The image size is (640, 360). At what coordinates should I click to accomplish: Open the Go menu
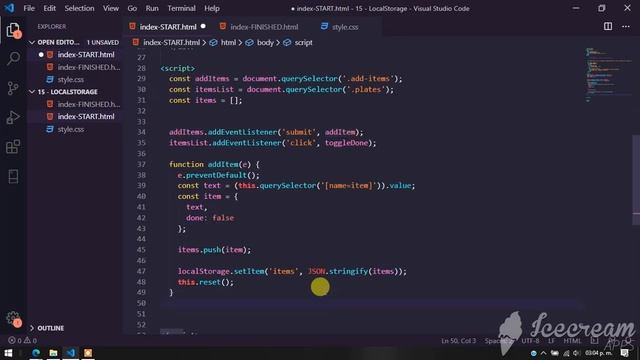[132, 8]
